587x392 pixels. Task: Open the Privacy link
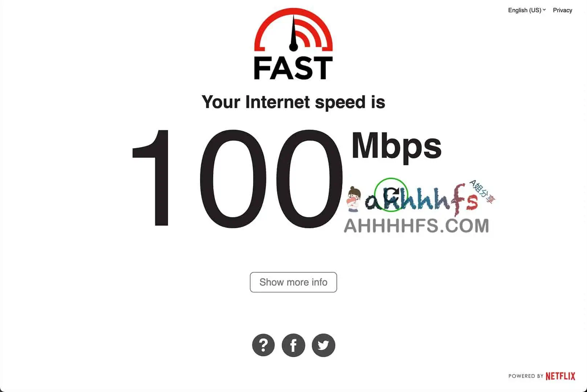pos(562,10)
